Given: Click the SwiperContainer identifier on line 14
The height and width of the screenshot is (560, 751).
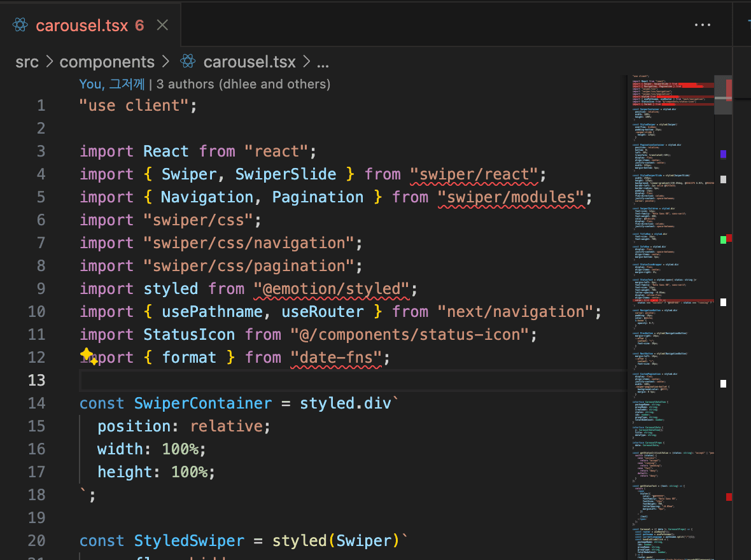Looking at the screenshot, I should click(x=202, y=403).
